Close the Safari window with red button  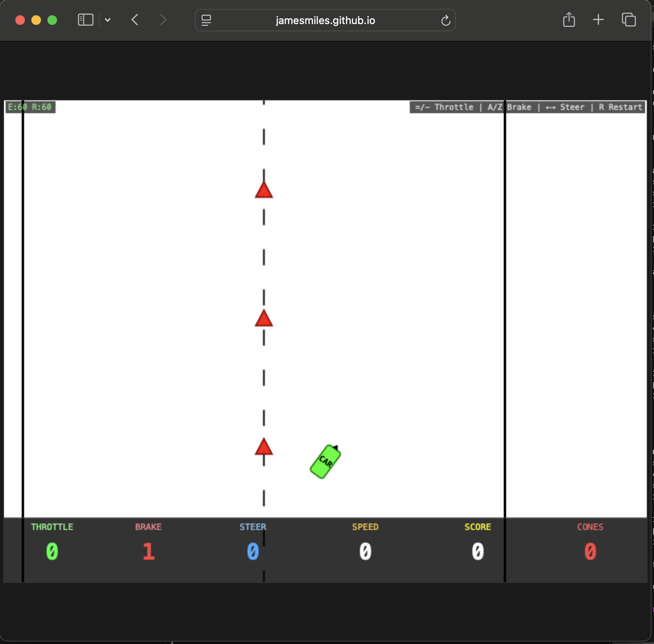tap(20, 20)
